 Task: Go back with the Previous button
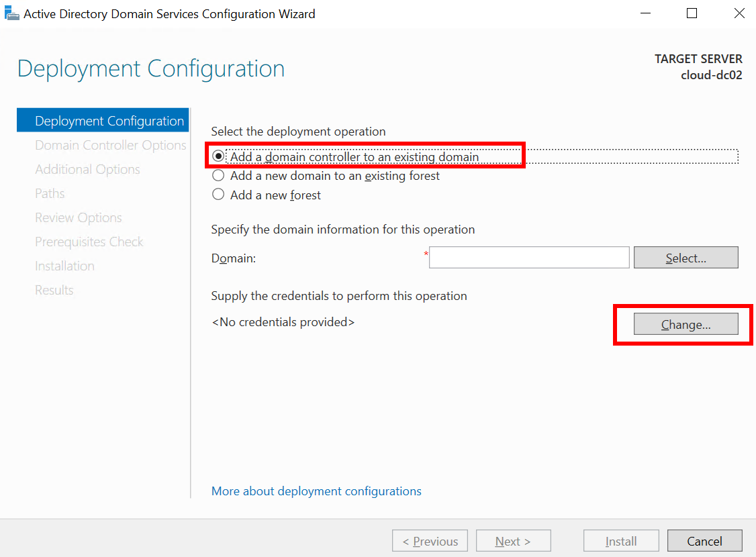(x=430, y=541)
